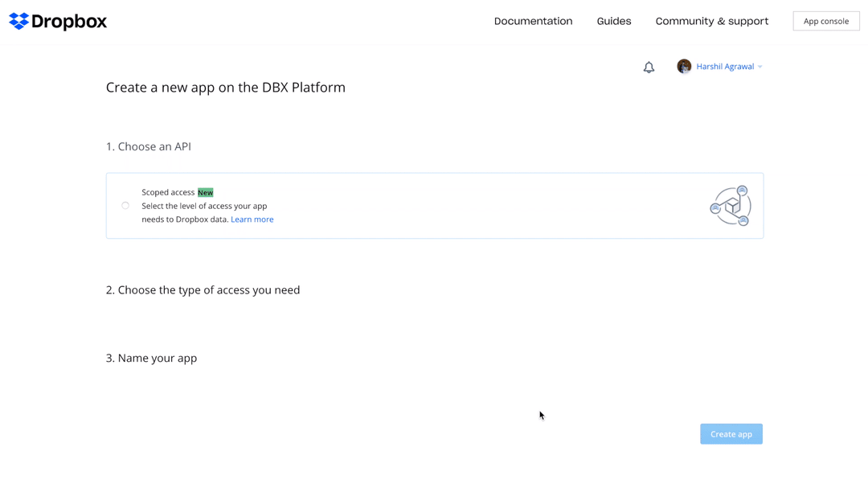Click the Create a new app page title
Image resolution: width=868 pixels, height=488 pixels.
click(226, 87)
